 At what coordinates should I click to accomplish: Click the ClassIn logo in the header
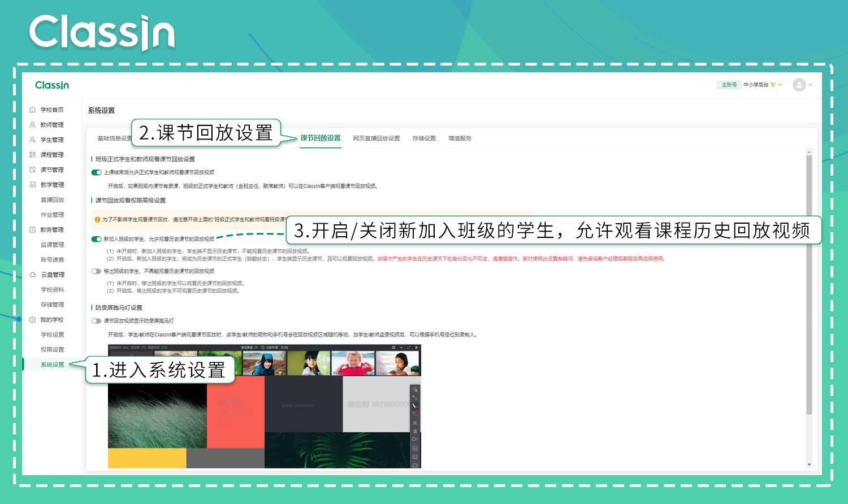(52, 85)
